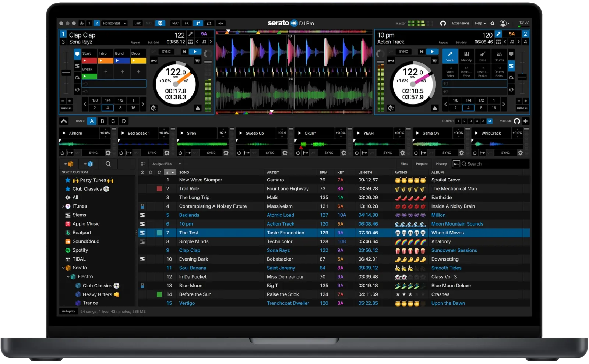Viewport: 589px width, 364px height.
Task: Click the piano-keys icon on Clap Clap deck
Action: [x=190, y=42]
